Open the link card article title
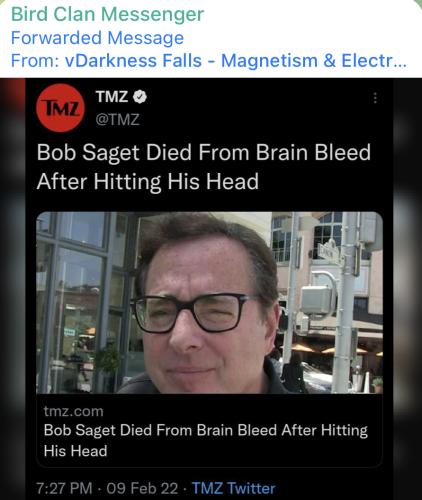Image resolution: width=422 pixels, height=500 pixels. point(206,440)
